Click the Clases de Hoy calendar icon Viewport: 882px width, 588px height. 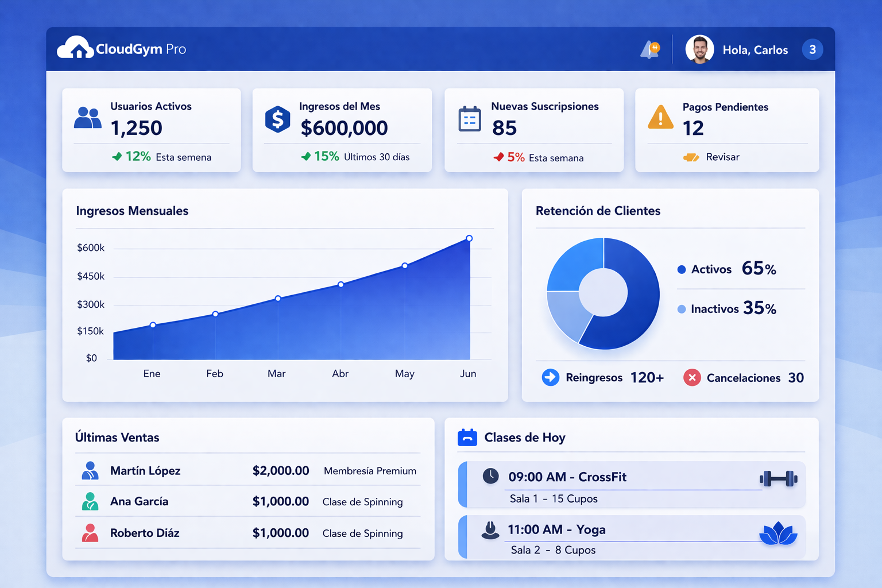tap(467, 438)
